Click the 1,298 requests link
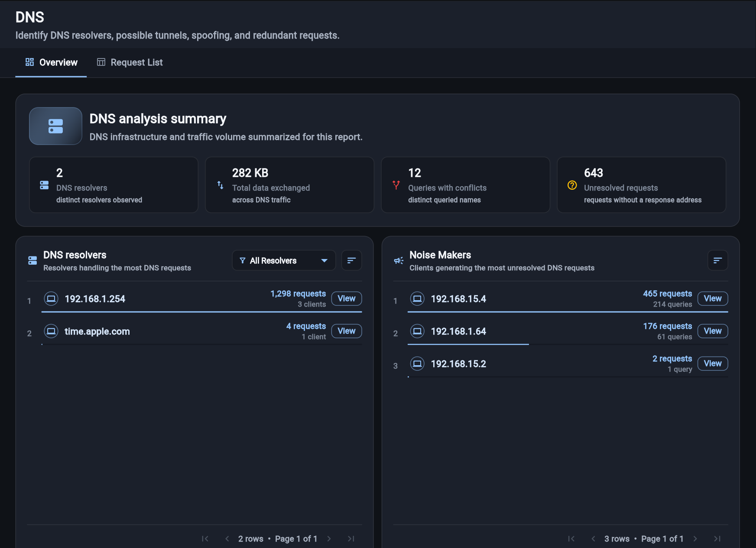 [298, 294]
